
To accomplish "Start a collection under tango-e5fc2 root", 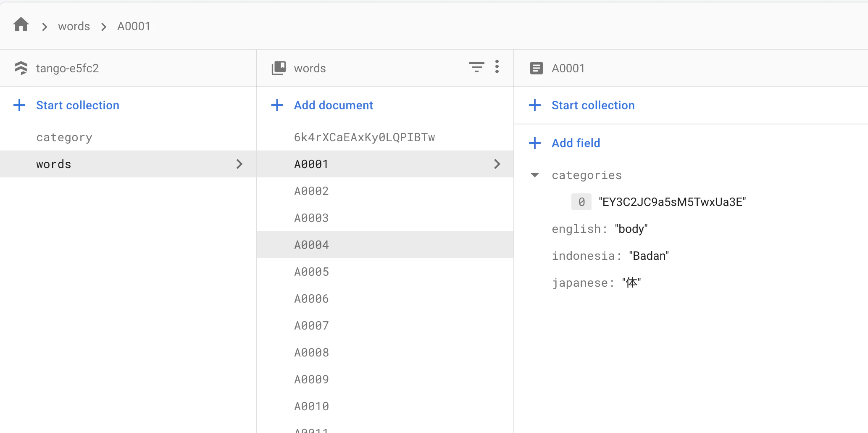I will click(x=66, y=105).
